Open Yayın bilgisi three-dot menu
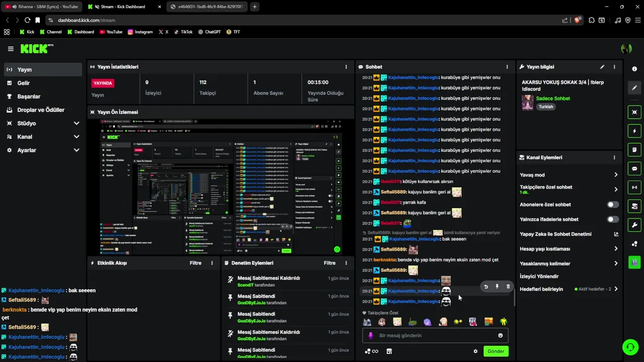This screenshot has width=644, height=362. point(614,67)
